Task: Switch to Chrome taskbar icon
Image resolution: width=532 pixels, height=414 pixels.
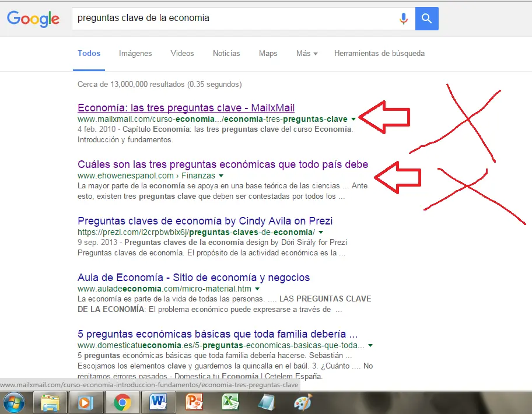Action: pyautogui.click(x=122, y=402)
